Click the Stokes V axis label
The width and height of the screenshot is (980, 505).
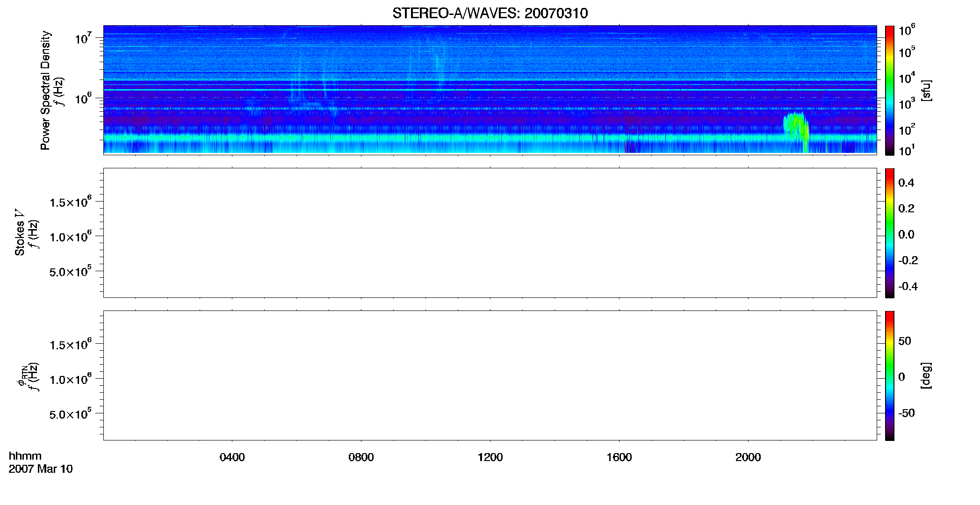point(20,232)
